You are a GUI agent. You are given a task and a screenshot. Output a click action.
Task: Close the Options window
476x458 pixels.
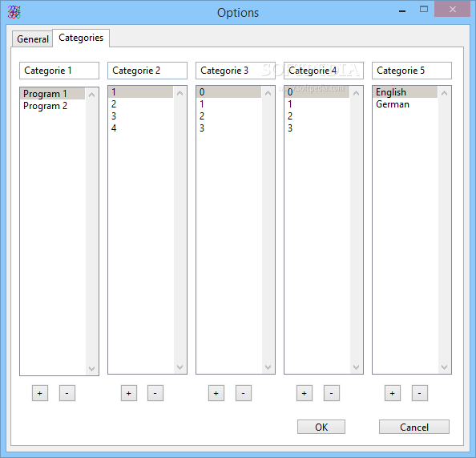click(452, 10)
